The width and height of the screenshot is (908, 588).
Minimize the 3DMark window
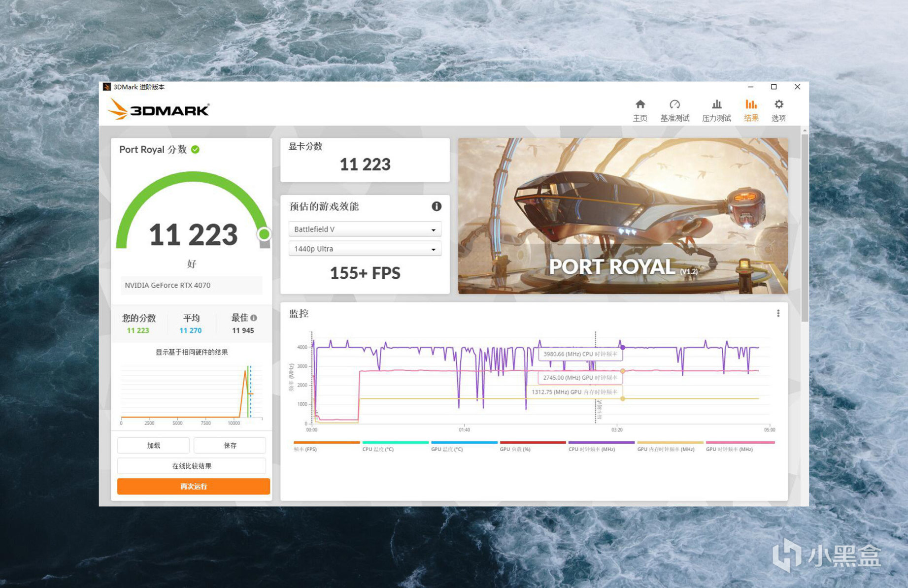click(750, 87)
